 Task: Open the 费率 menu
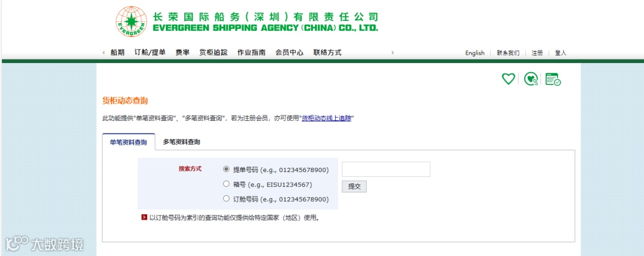pyautogui.click(x=182, y=52)
